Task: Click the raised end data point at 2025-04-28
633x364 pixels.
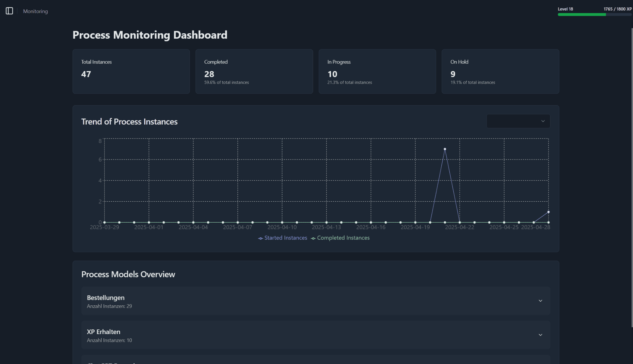Action: tap(548, 212)
